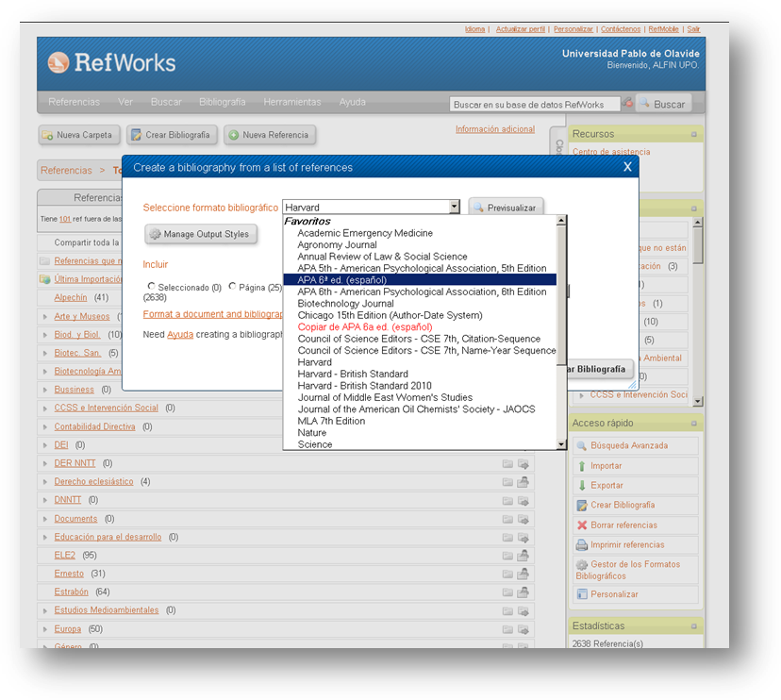Expand the Estudios Medioambientales folder
The width and height of the screenshot is (781, 700).
45,610
